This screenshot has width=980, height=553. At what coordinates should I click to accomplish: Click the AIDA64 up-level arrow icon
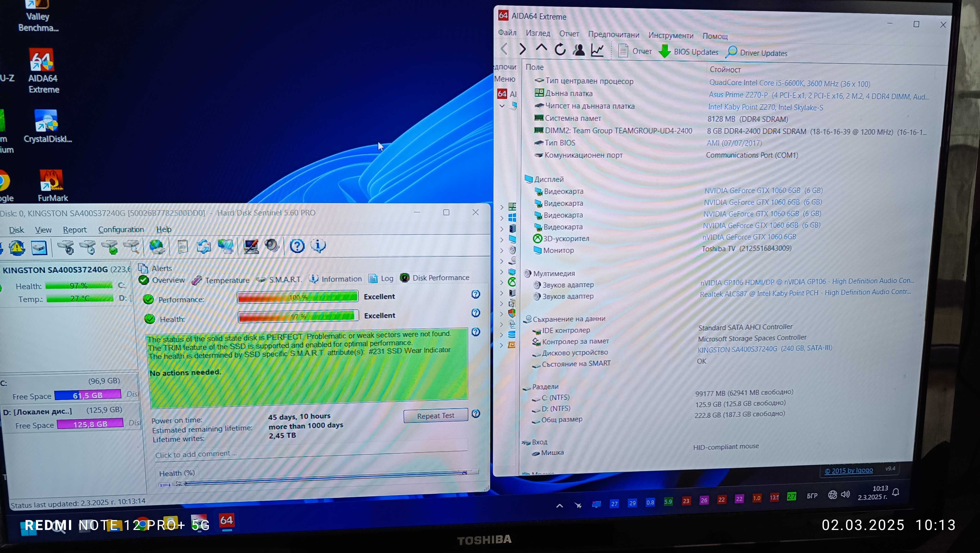[x=541, y=48]
